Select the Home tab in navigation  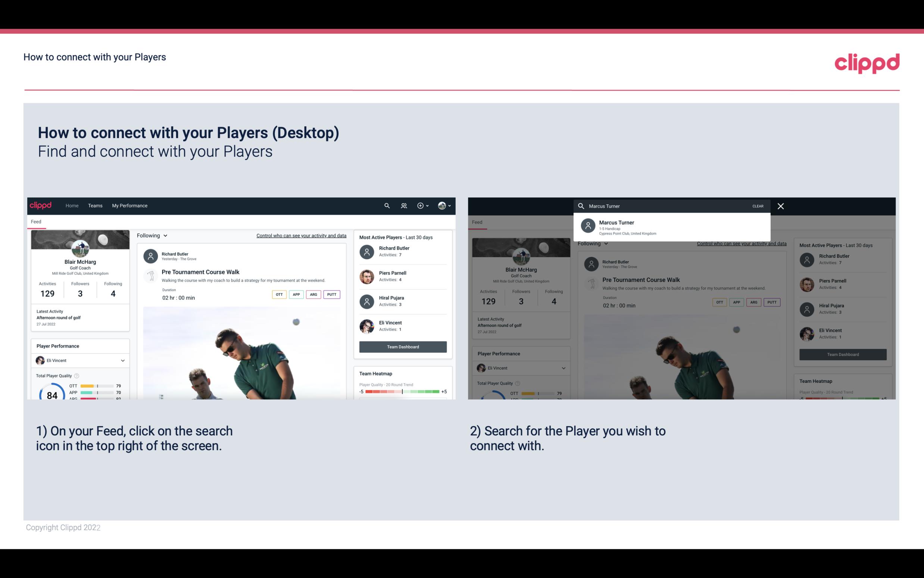point(71,205)
